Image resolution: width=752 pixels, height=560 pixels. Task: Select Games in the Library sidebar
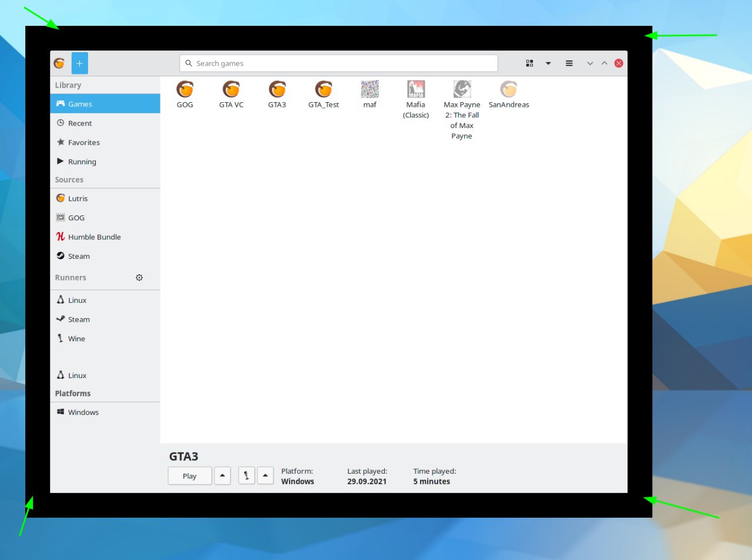tap(105, 104)
